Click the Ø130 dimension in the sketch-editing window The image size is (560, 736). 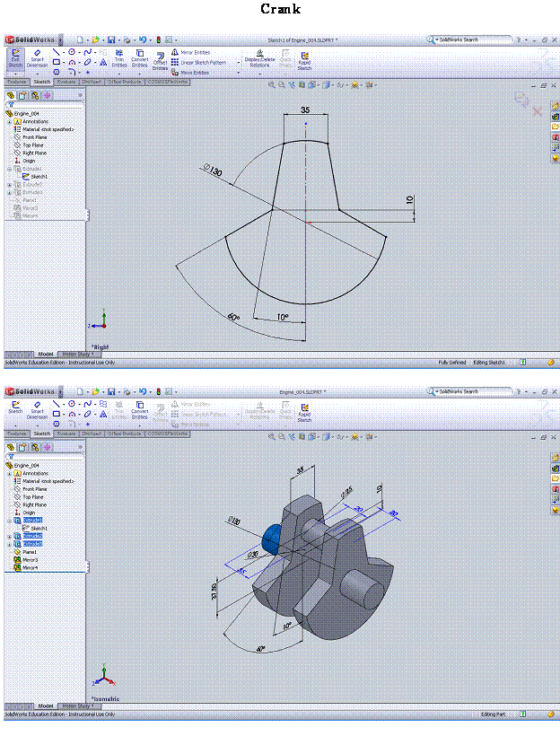pos(213,170)
